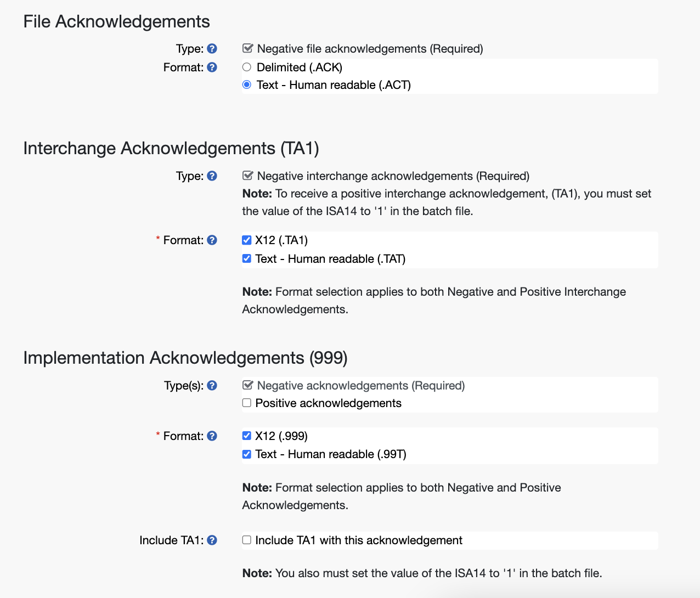Select Delimited (.ACK) format radio button
The image size is (700, 598).
coord(247,67)
